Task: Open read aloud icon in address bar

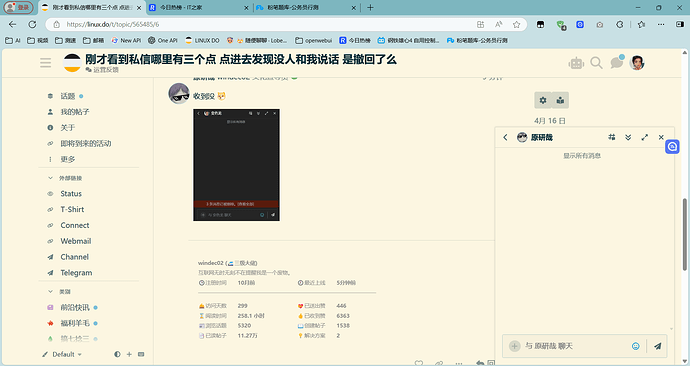Action: coord(499,25)
